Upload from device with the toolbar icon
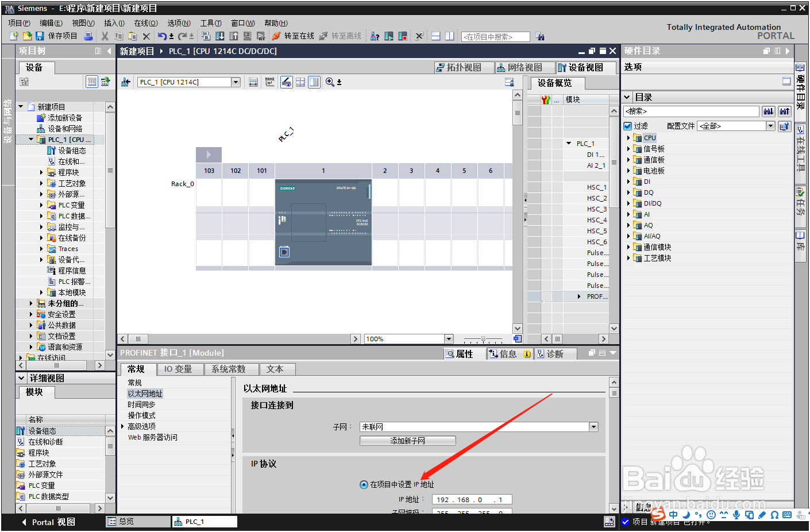810x532 pixels. point(234,36)
